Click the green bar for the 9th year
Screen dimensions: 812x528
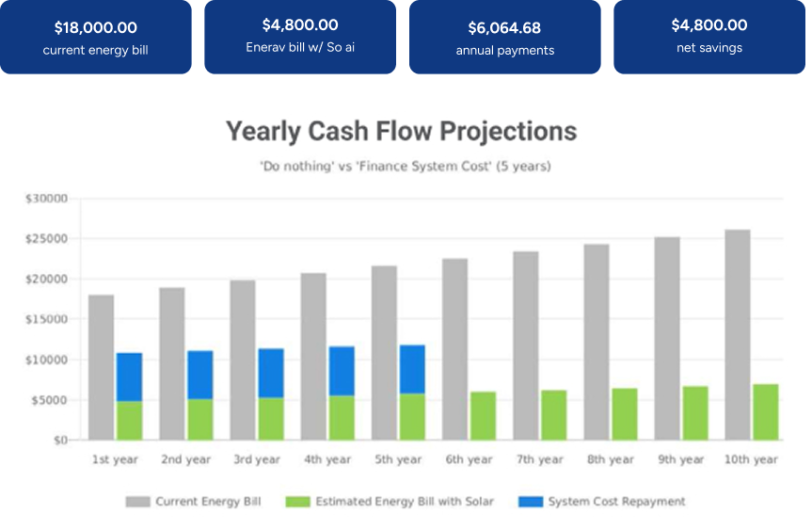coord(694,412)
